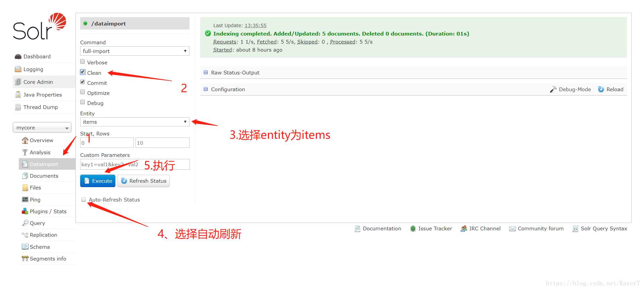This screenshot has width=644, height=290.
Task: Click the IRC Channel people icon
Action: pos(464,229)
